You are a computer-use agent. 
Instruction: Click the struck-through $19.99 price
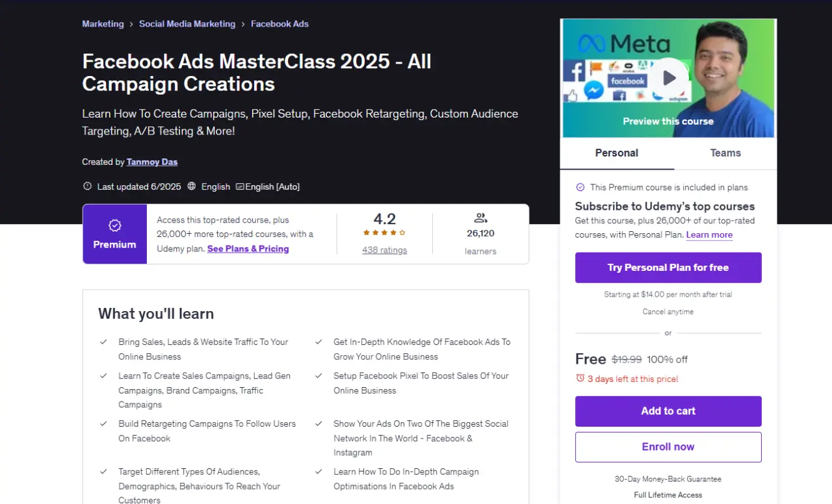click(627, 359)
